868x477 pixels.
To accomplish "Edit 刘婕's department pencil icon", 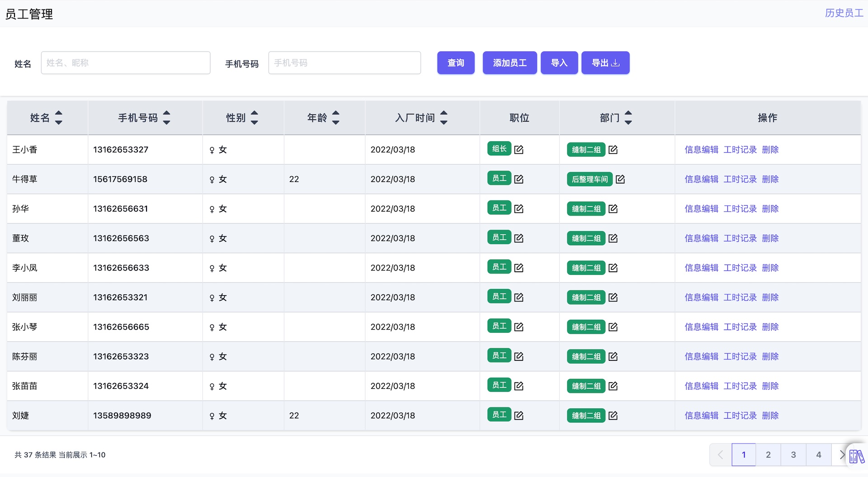I will [613, 415].
